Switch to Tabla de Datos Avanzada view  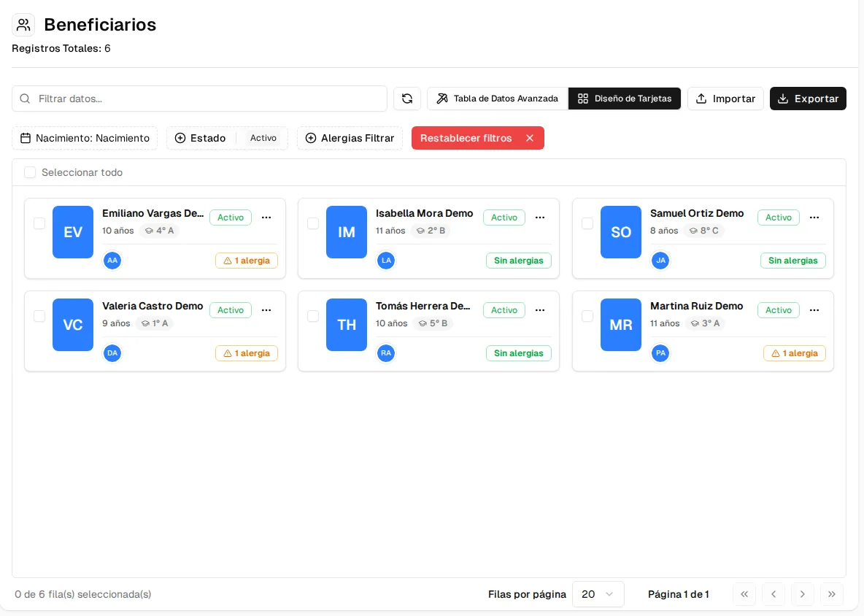tap(498, 99)
